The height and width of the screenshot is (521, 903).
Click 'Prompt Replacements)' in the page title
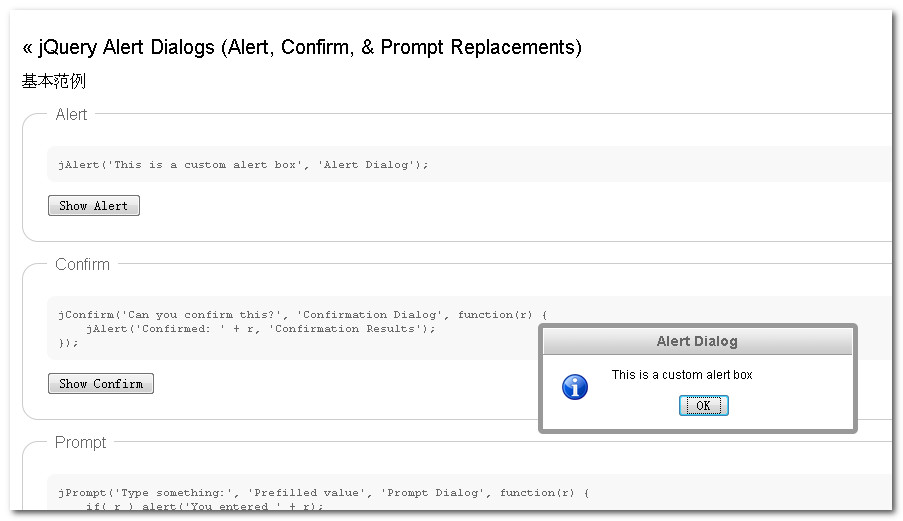[x=481, y=47]
